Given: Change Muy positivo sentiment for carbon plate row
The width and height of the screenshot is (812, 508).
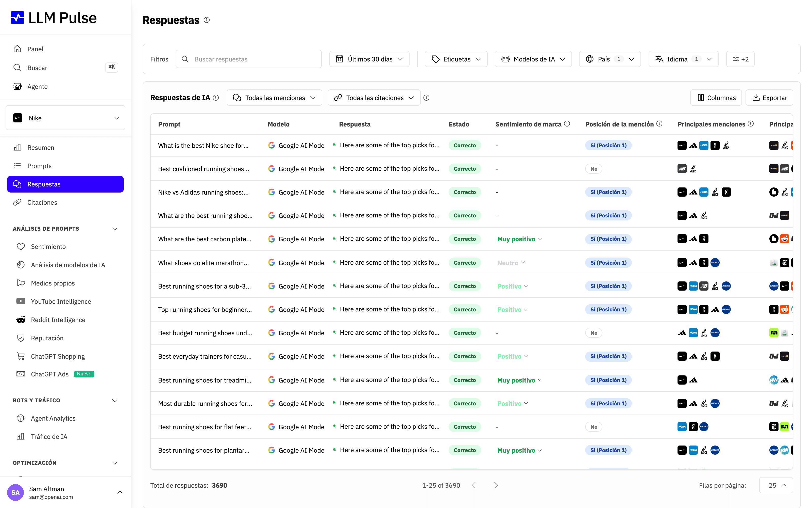Looking at the screenshot, I should 519,239.
